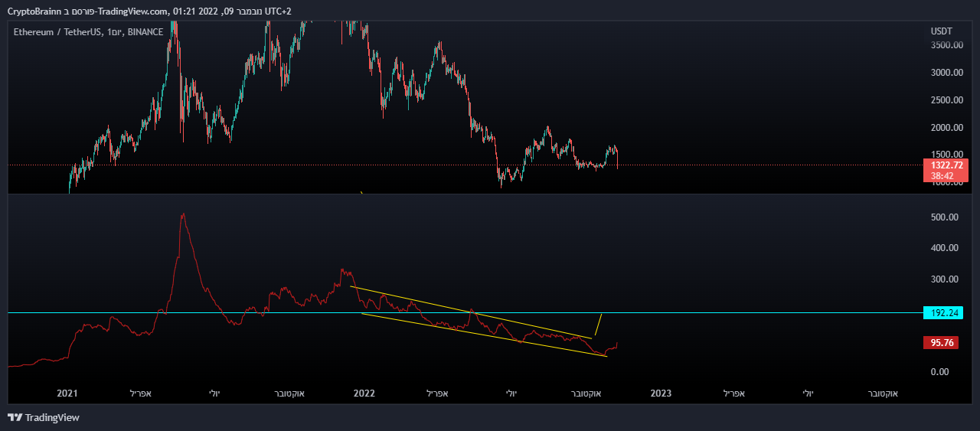Image resolution: width=980 pixels, height=431 pixels.
Task: Click the אפריל label following 2021
Action: tap(141, 393)
